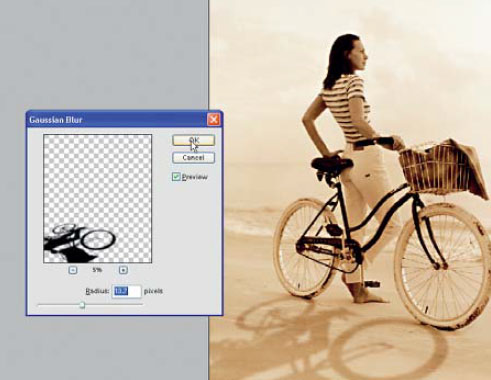Click the woman's striped shirt in photo

click(347, 108)
